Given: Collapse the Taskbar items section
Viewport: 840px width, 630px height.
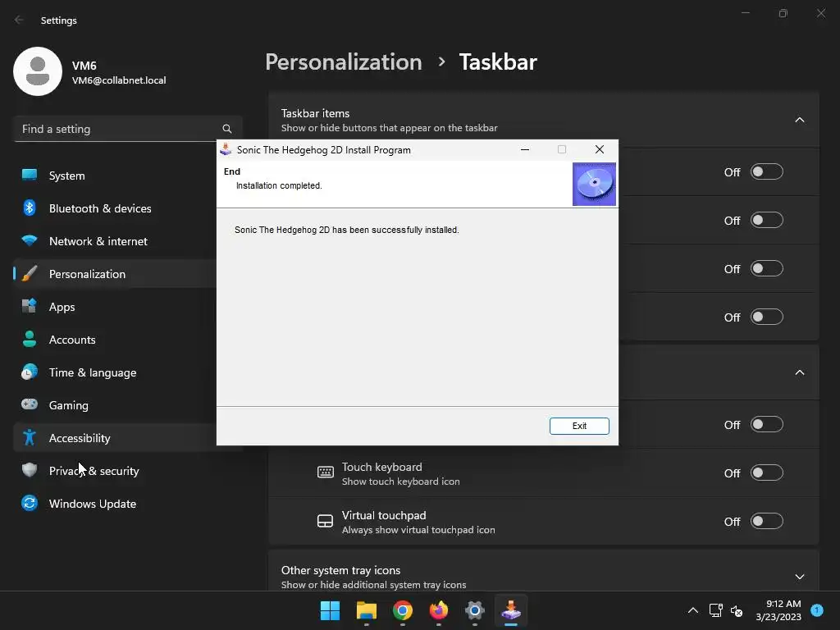Looking at the screenshot, I should (x=799, y=120).
